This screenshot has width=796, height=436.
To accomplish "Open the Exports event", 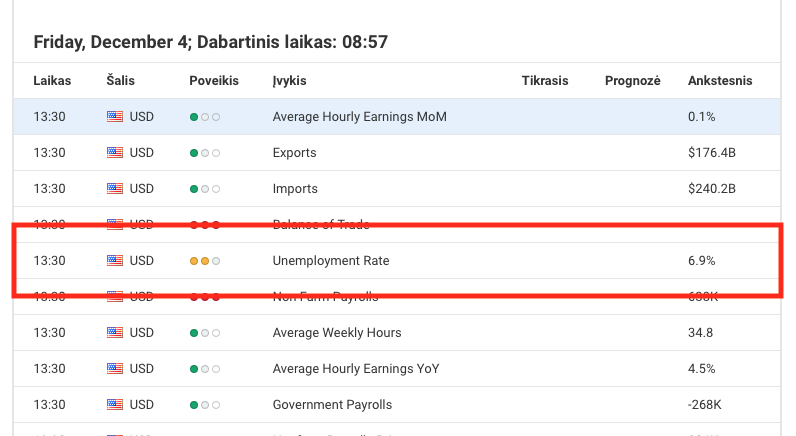I will (294, 153).
